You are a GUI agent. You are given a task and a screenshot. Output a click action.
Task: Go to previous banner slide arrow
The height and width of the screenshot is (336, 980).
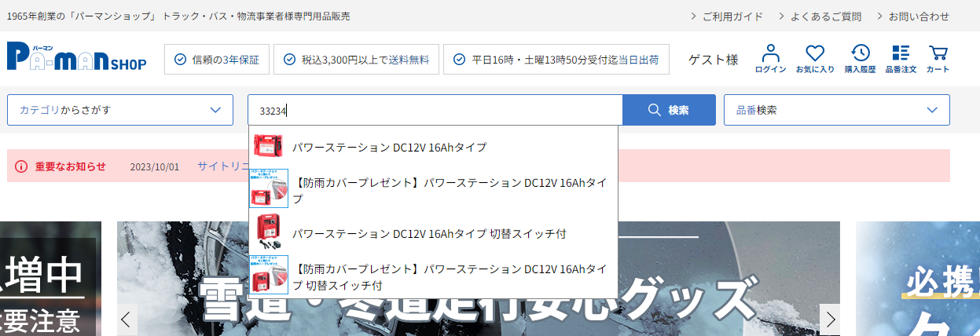[127, 320]
